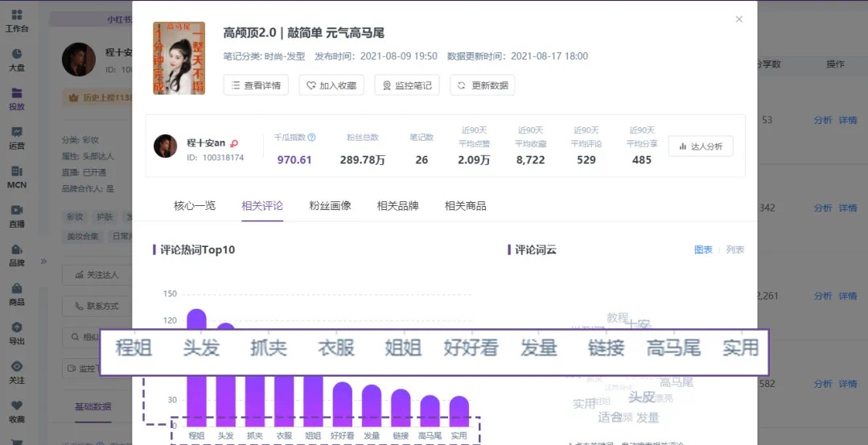
Task: Click the background profile avatar of 程十安
Action: tap(79, 60)
